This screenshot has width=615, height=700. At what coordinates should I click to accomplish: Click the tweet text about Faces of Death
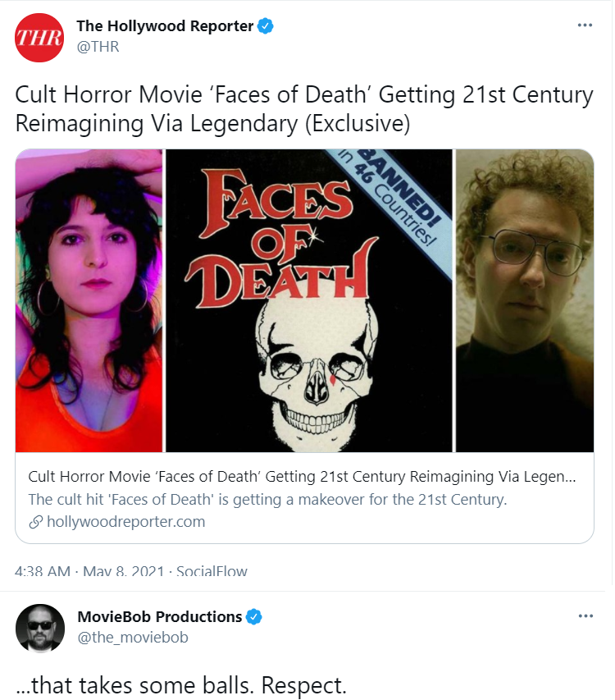coord(304,109)
